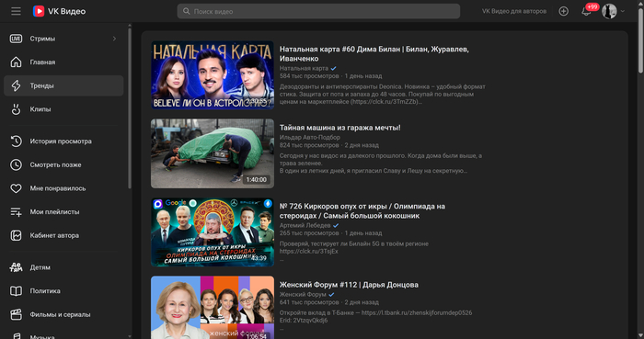Open the Натальная карта channel
The image size is (644, 339).
point(304,69)
